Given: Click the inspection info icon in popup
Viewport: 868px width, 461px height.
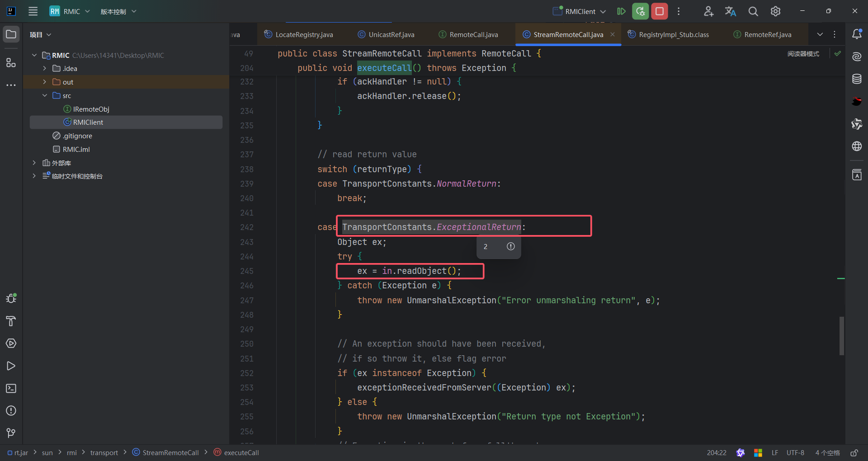Looking at the screenshot, I should click(x=511, y=246).
